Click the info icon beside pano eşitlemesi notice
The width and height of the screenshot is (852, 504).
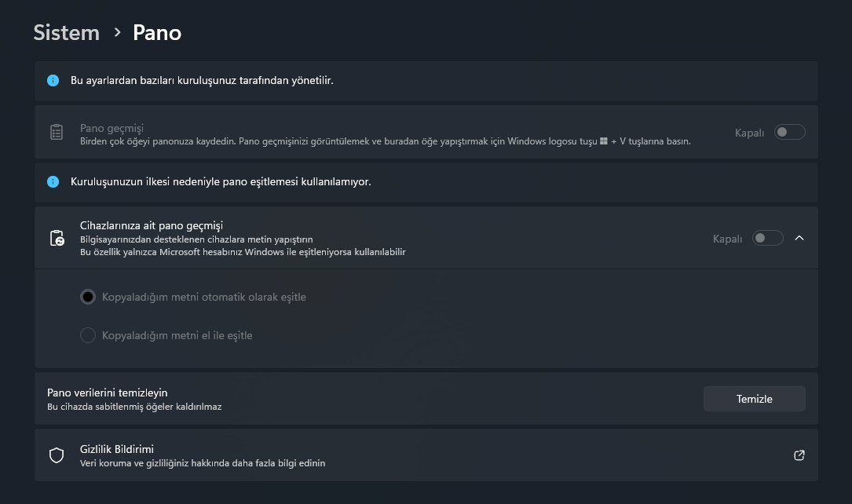53,181
